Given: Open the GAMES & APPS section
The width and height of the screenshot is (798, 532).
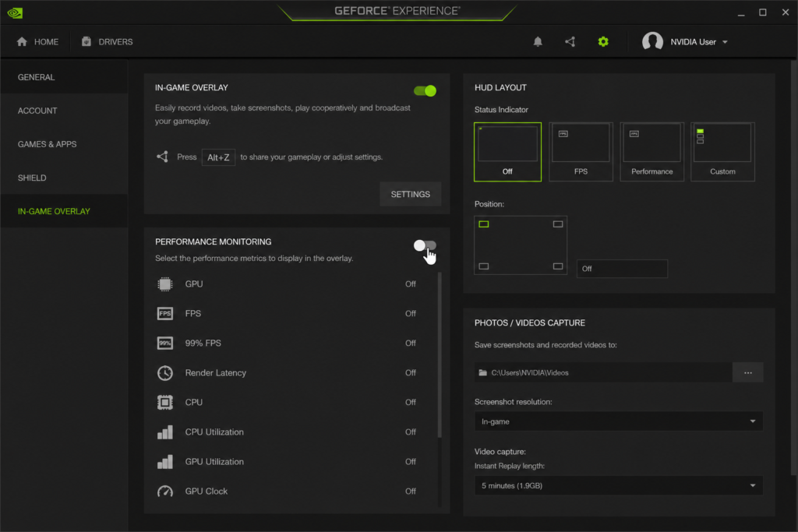Looking at the screenshot, I should tap(64, 144).
